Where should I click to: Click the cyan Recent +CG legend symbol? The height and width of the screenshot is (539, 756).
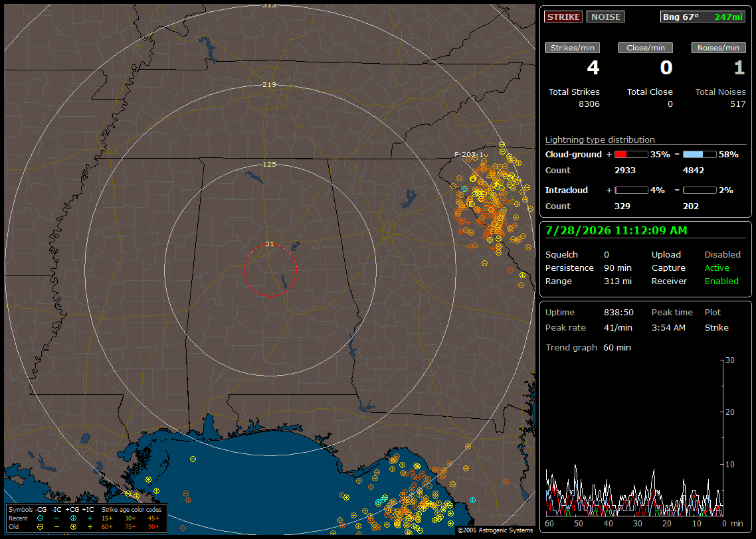coord(73,518)
